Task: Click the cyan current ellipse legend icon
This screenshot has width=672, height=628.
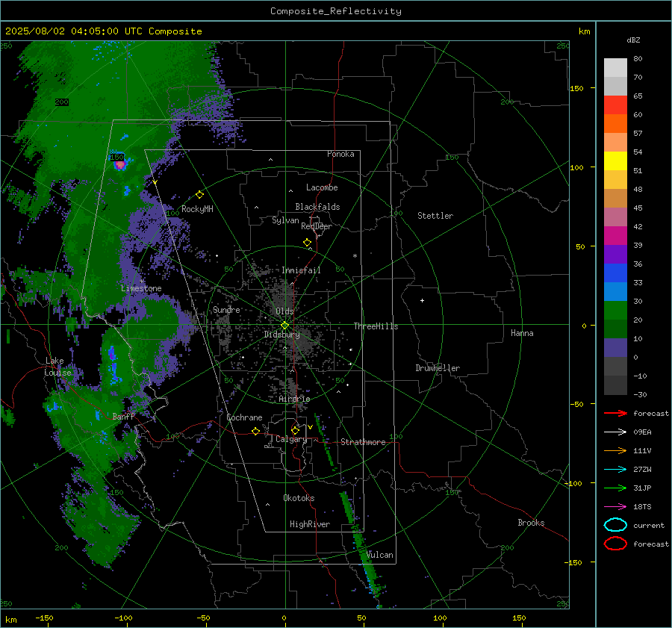Action: click(x=615, y=525)
